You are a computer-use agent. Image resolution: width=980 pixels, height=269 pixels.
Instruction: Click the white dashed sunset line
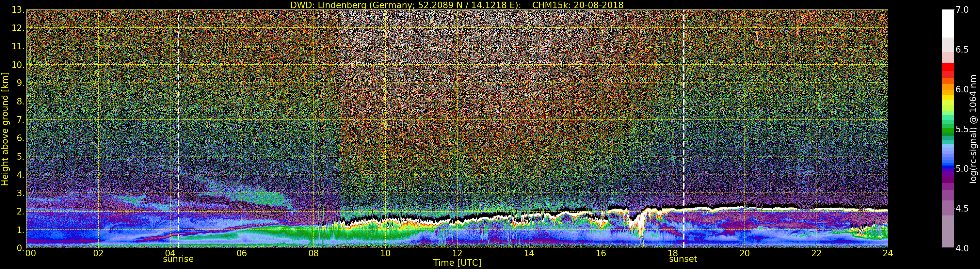(x=683, y=129)
